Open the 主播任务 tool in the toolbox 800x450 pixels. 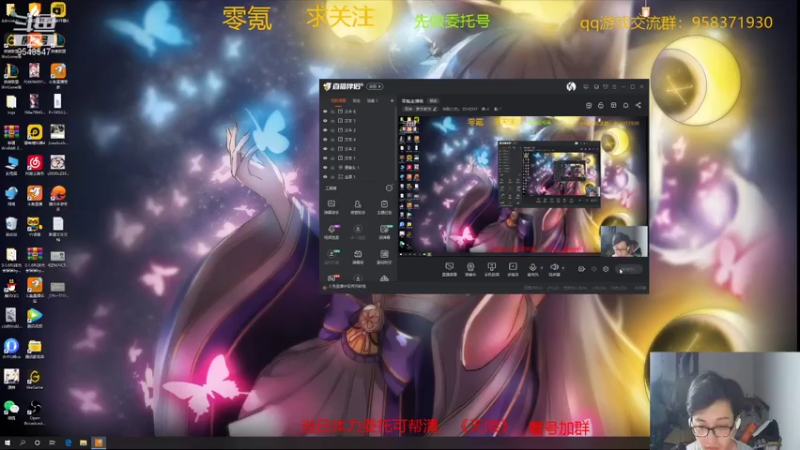point(384,207)
